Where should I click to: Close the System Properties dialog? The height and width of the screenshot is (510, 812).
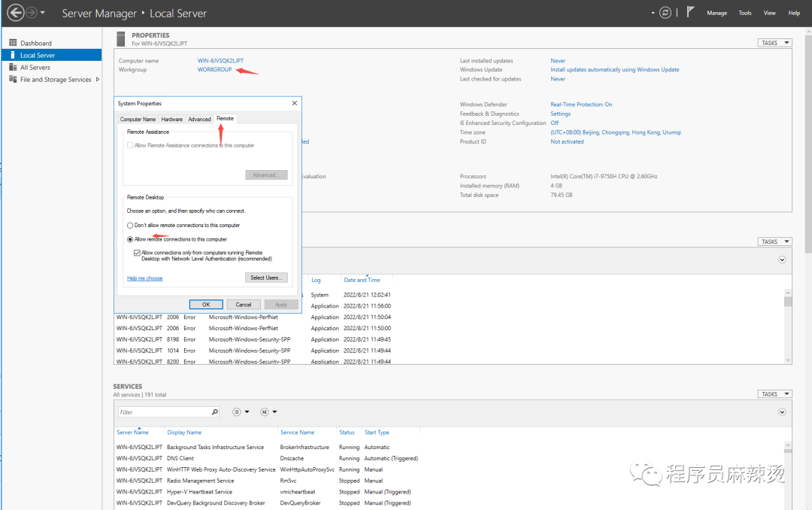tap(294, 103)
